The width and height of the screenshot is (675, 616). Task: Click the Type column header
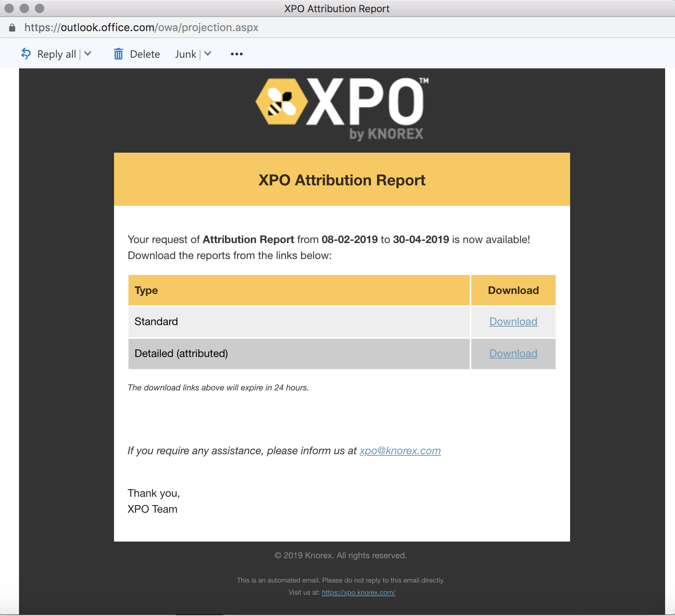pos(146,290)
